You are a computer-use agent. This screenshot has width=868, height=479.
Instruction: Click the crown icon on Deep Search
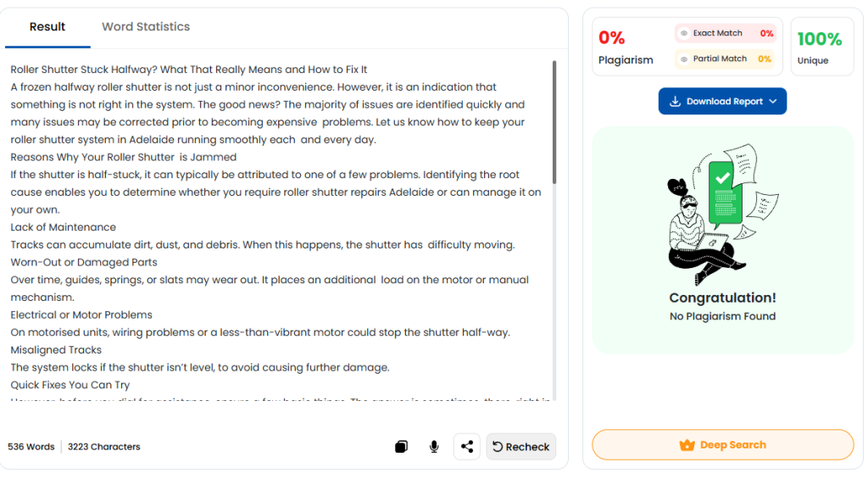pos(687,445)
